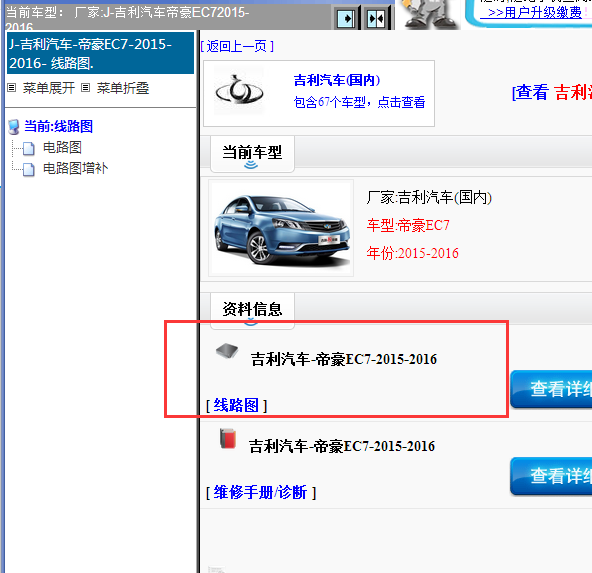Click the document icon beside 电路图增补
This screenshot has height=573, width=592.
pos(29,169)
